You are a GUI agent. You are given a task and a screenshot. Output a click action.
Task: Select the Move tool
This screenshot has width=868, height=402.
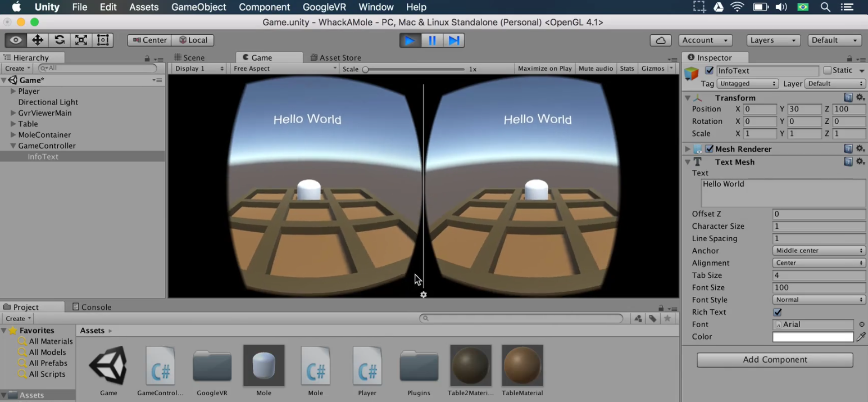pos(37,39)
